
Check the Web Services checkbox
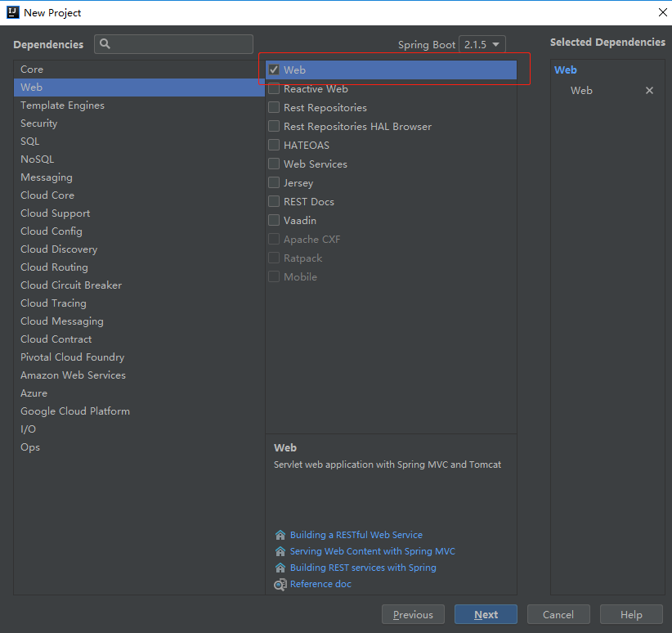(x=274, y=164)
